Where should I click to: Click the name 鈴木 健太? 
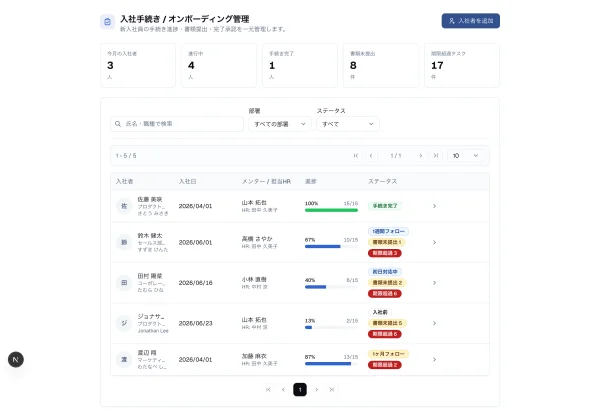[150, 236]
